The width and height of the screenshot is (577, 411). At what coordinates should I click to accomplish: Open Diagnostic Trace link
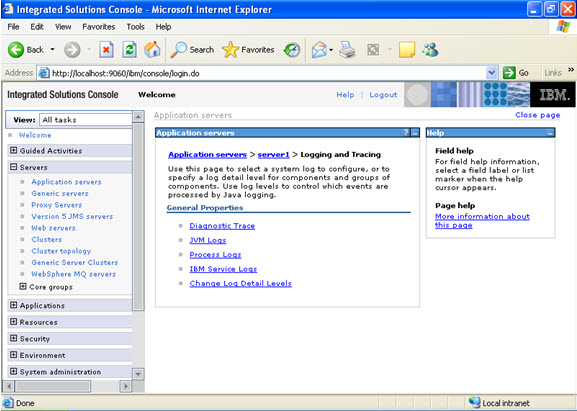pyautogui.click(x=222, y=226)
